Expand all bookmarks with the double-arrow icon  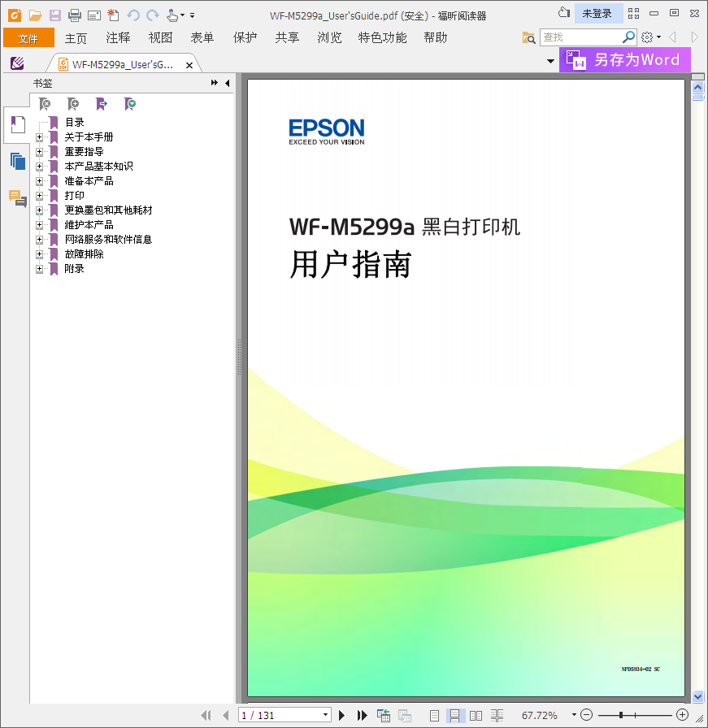[214, 83]
